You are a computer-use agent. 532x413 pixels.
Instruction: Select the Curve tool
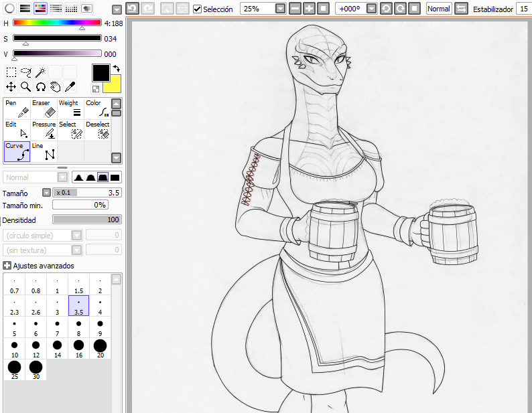[17, 151]
